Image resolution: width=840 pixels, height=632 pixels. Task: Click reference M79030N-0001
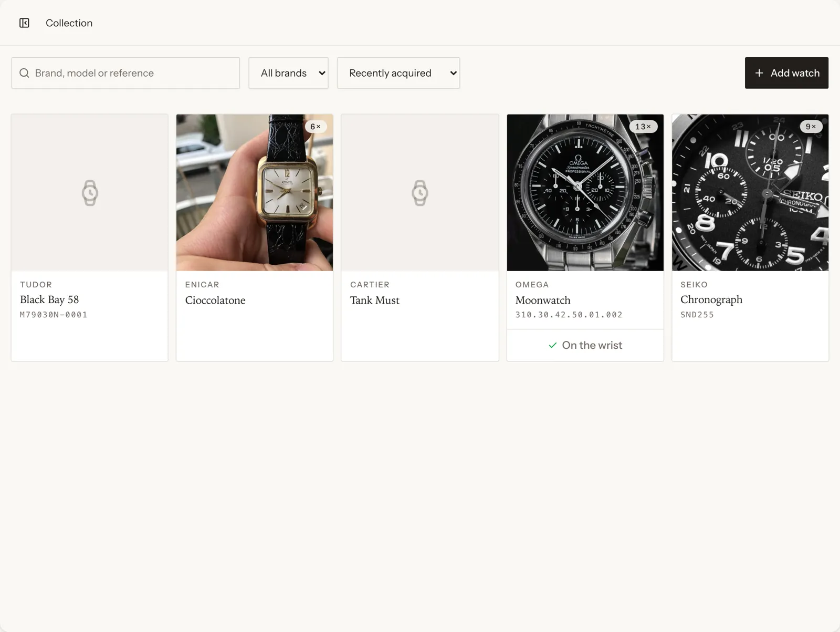pos(54,315)
